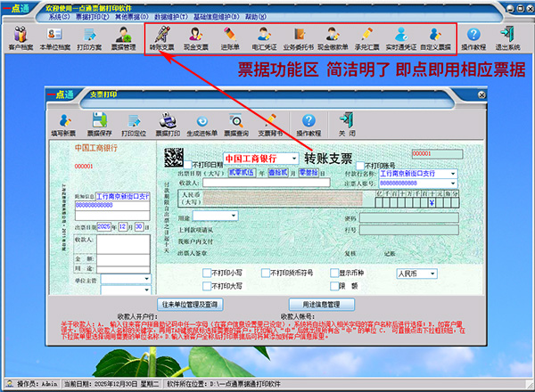
Task: Open 票据查询 in the dialog toolbar
Action: [x=235, y=125]
